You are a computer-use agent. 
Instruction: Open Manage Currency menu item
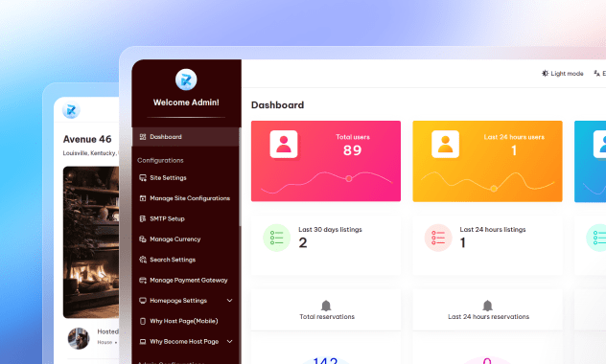(x=185, y=239)
